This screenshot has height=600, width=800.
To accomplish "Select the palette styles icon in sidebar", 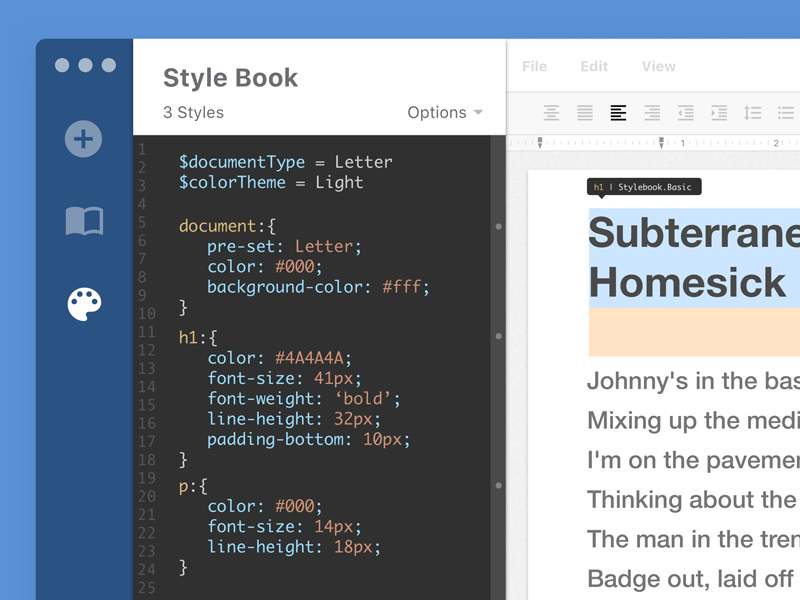I will [x=84, y=304].
